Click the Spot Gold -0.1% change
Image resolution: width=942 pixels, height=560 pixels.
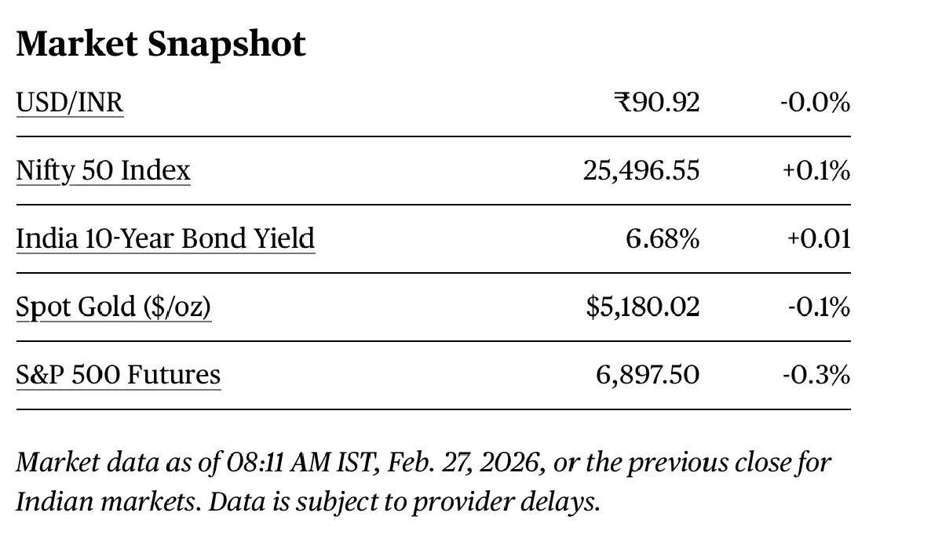[818, 307]
